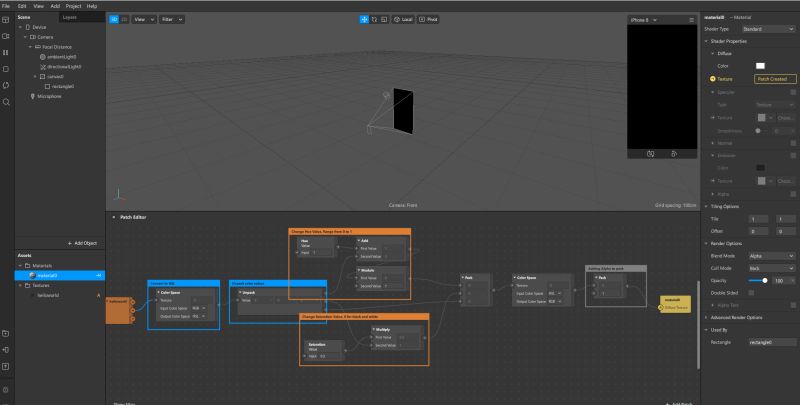
Task: Collapse the Focal Distance tree item
Action: tap(30, 47)
